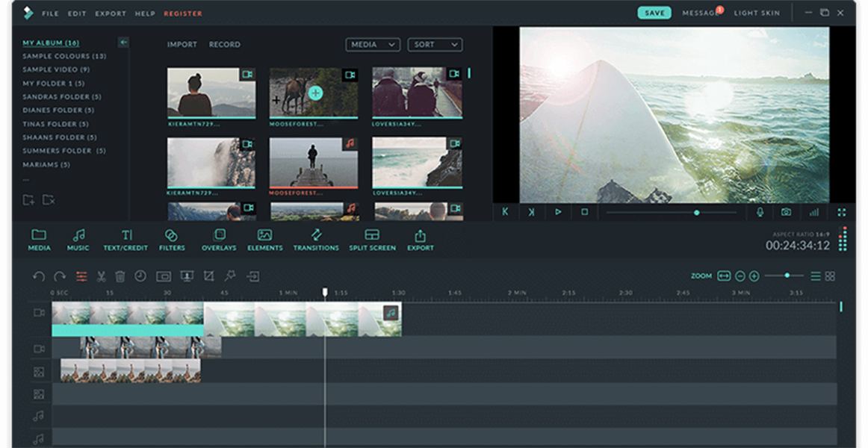This screenshot has width=868, height=448.
Task: Open the Transitions panel
Action: click(316, 240)
